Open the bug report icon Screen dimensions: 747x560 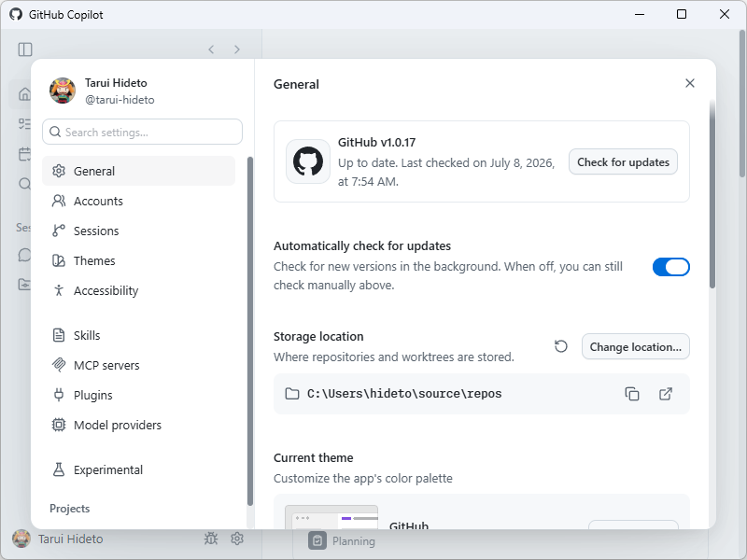click(211, 539)
